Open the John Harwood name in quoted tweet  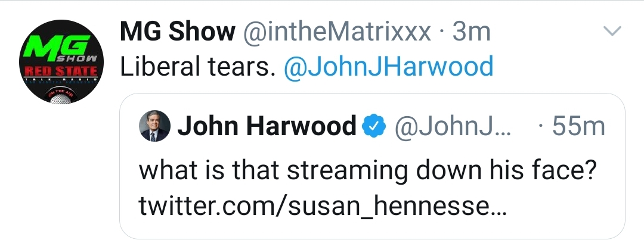click(267, 126)
